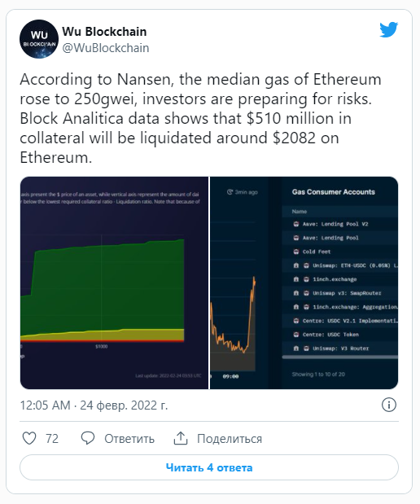Screen dimensions: 420x504
Task: Open the green liquidation chart image
Action: 114,283
